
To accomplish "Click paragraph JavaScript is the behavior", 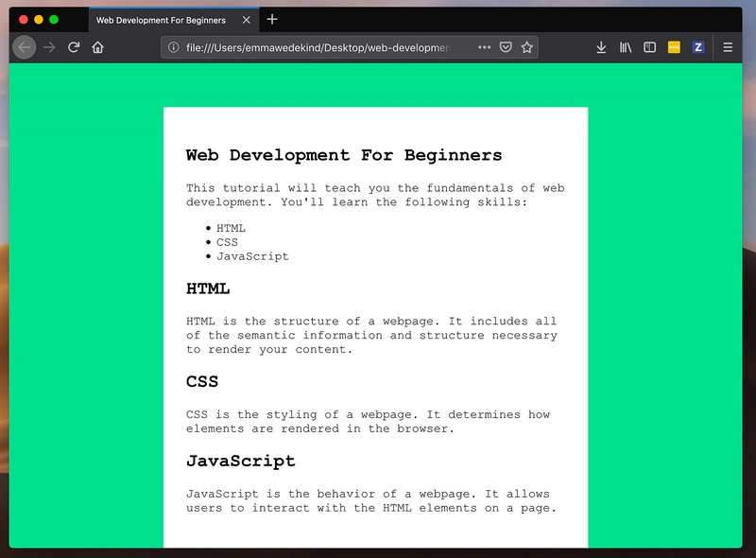I will [x=371, y=500].
